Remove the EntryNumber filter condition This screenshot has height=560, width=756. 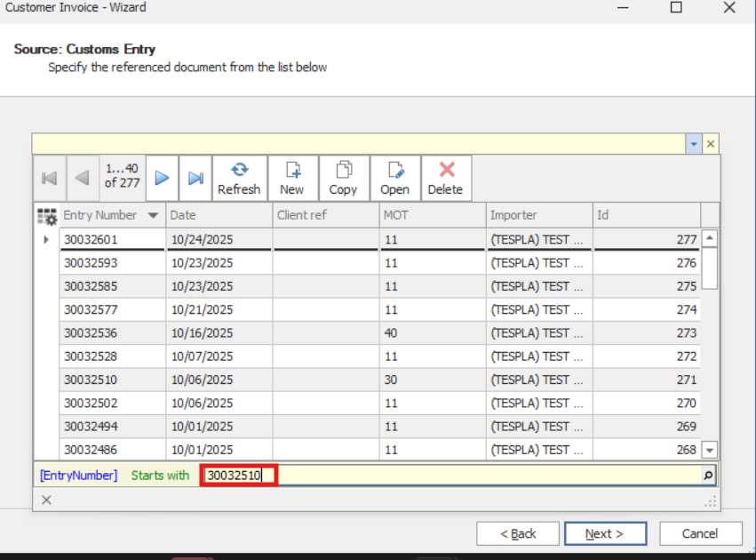click(x=46, y=500)
